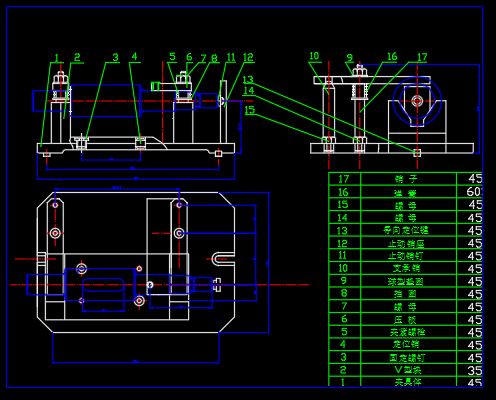The height and width of the screenshot is (400, 496).
Task: Select the 60 material cell in row 16
Action: coord(474,192)
